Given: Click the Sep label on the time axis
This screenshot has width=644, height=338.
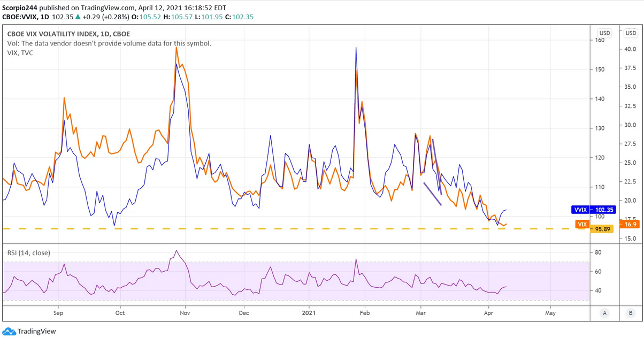Looking at the screenshot, I should coord(58,313).
